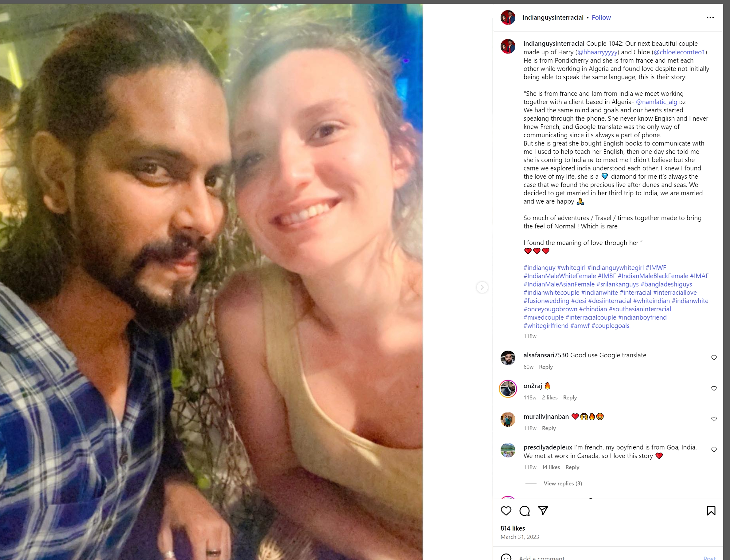
Task: Follow the indianguysinterracial account
Action: coord(601,17)
